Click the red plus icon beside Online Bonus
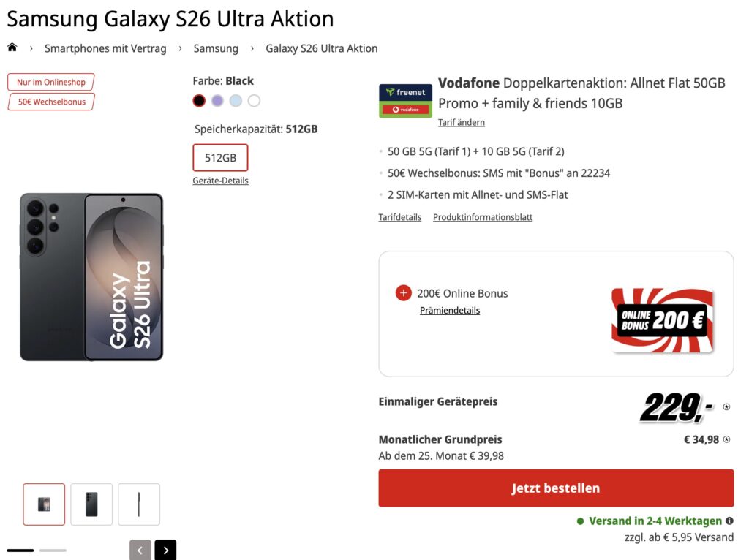Image resolution: width=749 pixels, height=560 pixels. 403,293
